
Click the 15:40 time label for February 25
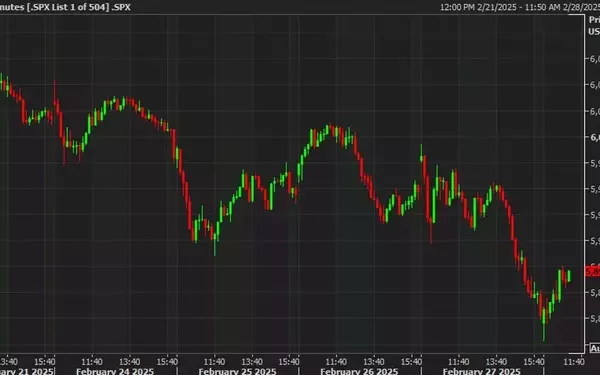[x=289, y=361]
